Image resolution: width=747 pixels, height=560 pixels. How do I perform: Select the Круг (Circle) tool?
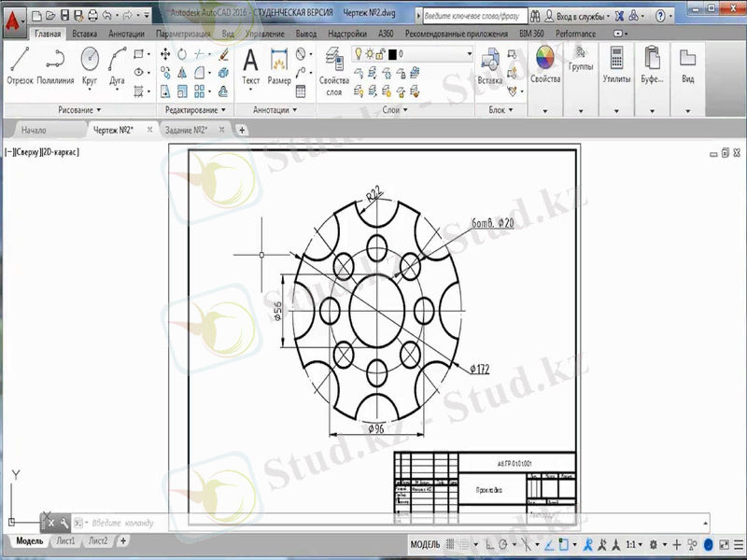click(x=89, y=58)
